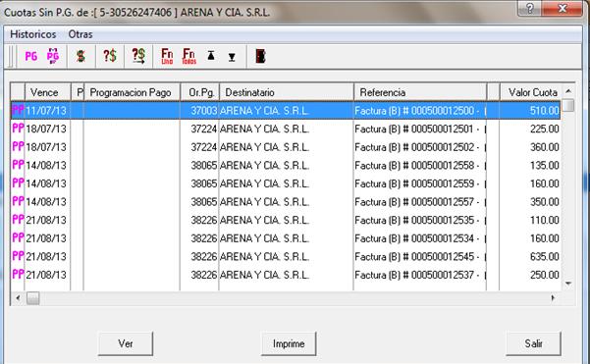
Task: Click the exit door toolbar icon
Action: (260, 56)
